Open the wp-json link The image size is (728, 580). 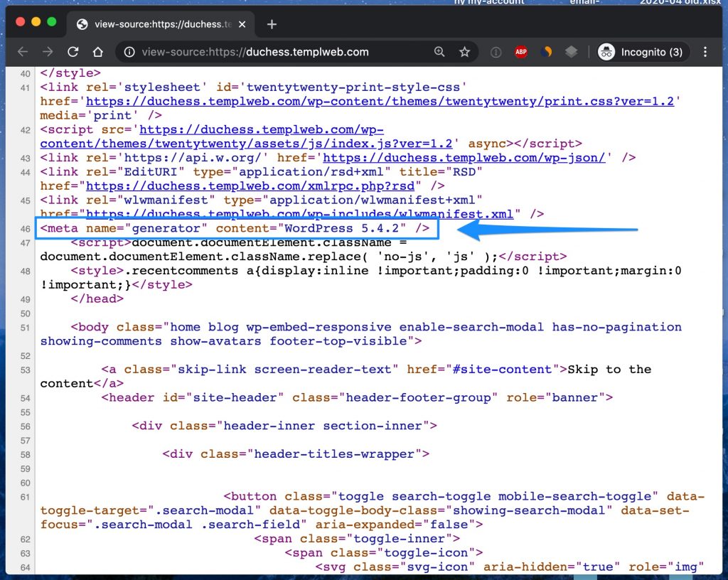463,157
